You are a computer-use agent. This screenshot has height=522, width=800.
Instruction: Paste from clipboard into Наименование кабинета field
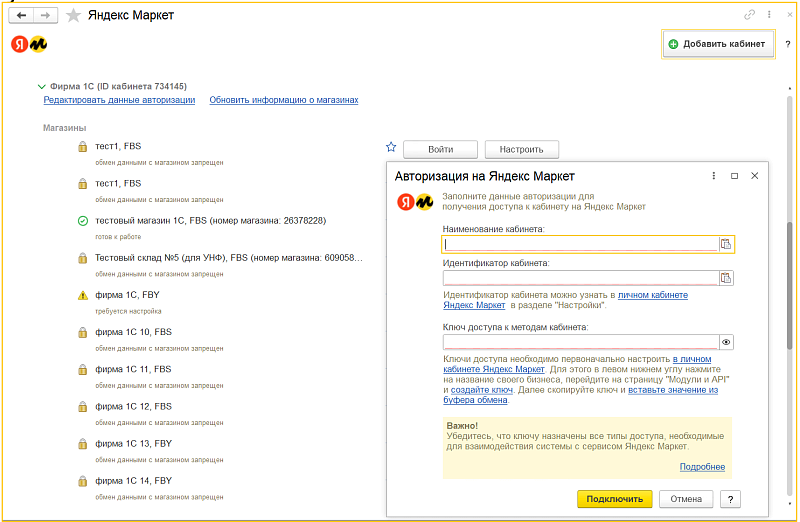pos(726,244)
